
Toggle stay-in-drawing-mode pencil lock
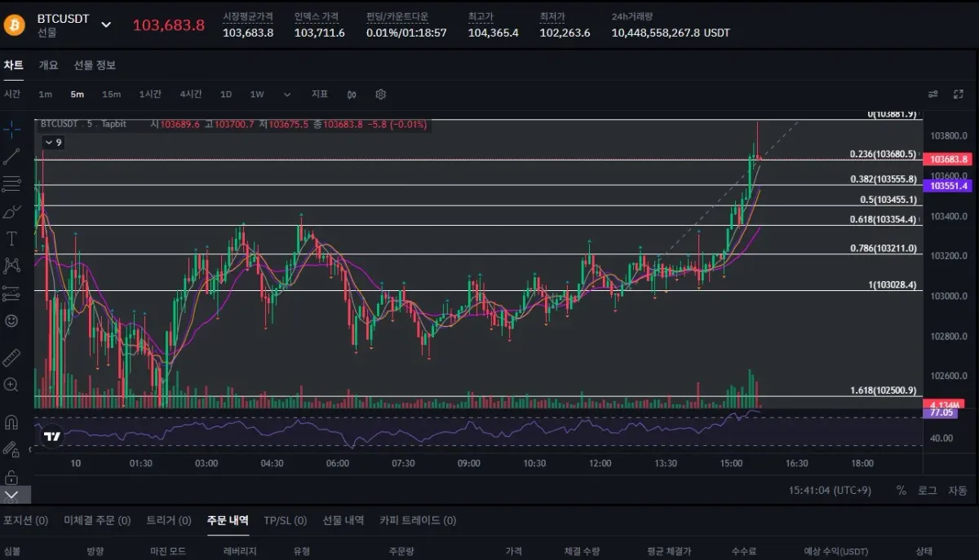coord(11,449)
